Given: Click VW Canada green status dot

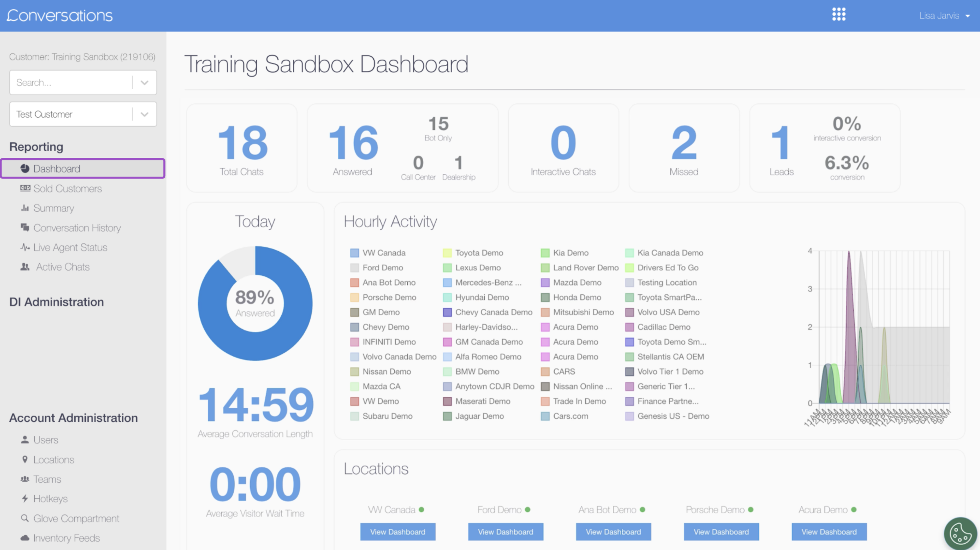Looking at the screenshot, I should [421, 510].
